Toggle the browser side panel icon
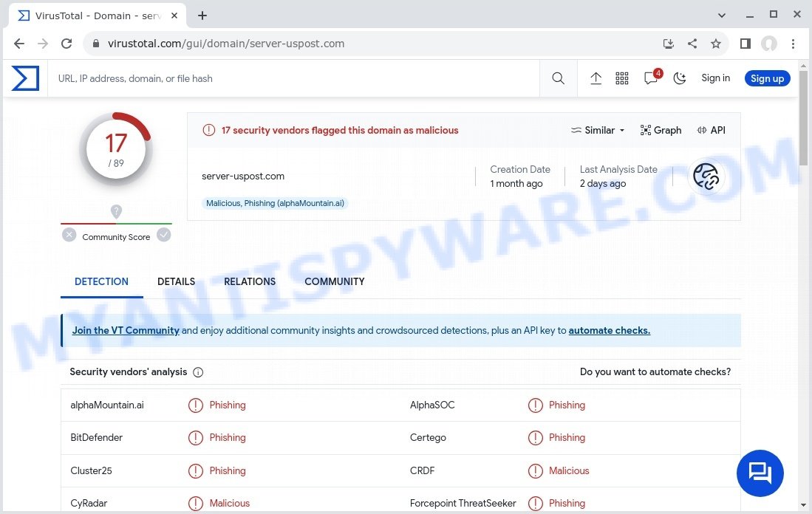Viewport: 812px width, 514px height. 746,44
